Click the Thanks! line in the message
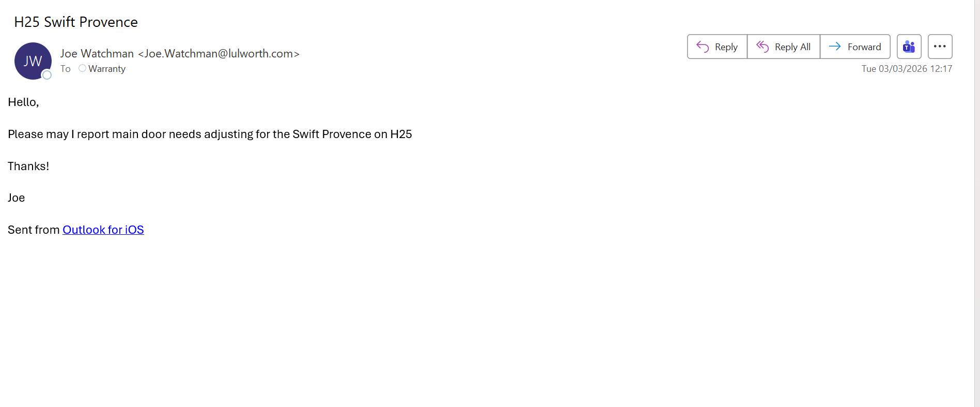 [28, 167]
